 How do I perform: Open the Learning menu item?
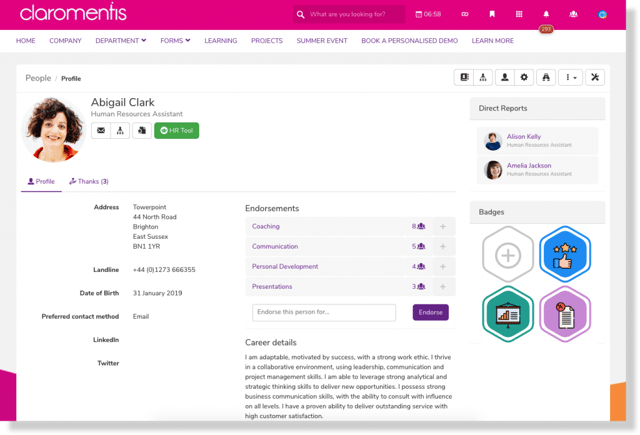220,41
